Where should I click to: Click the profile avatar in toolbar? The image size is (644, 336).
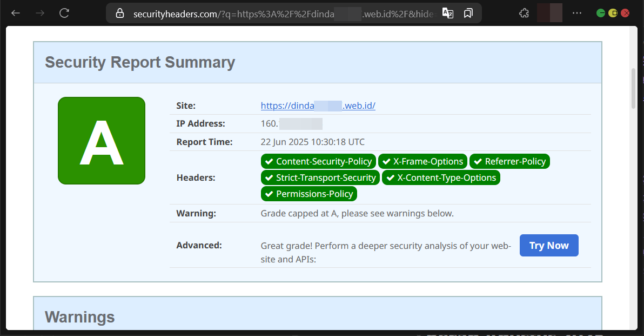549,13
